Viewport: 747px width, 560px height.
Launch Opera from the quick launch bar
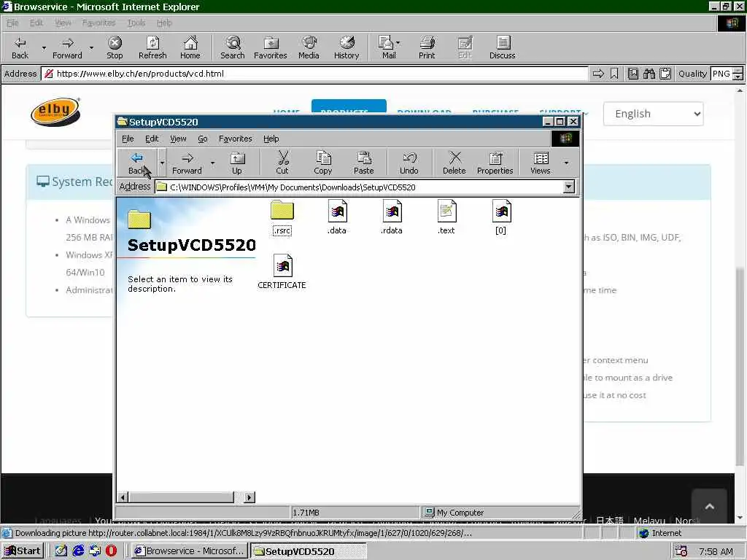(111, 551)
